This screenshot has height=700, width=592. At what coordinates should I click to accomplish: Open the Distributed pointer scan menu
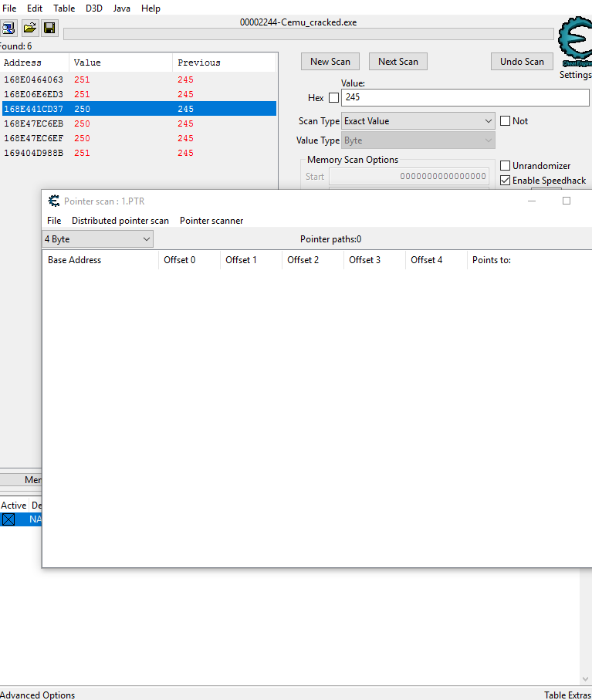120,221
